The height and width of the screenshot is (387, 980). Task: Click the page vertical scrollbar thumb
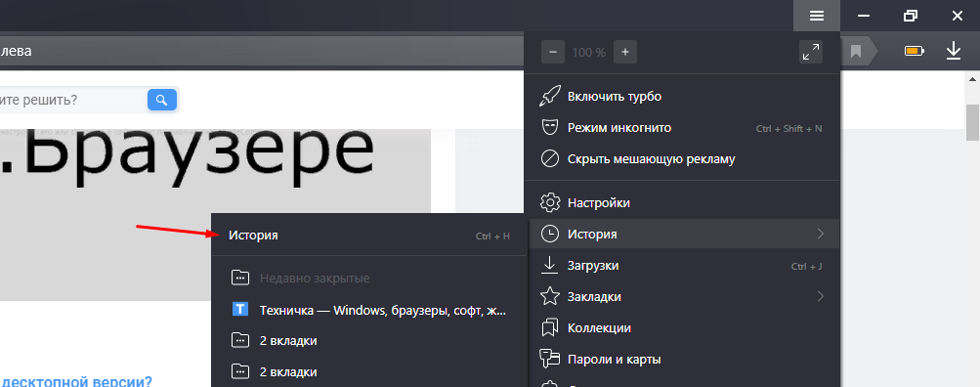point(972,122)
